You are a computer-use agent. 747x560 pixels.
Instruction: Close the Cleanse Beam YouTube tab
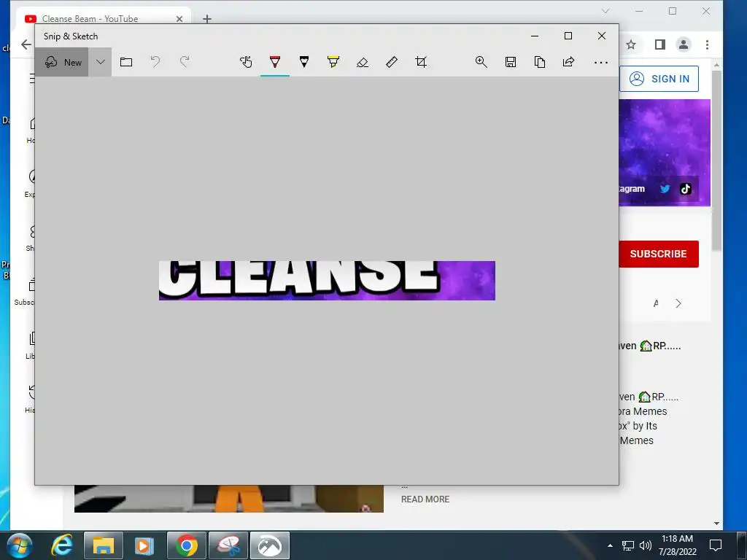click(x=179, y=19)
